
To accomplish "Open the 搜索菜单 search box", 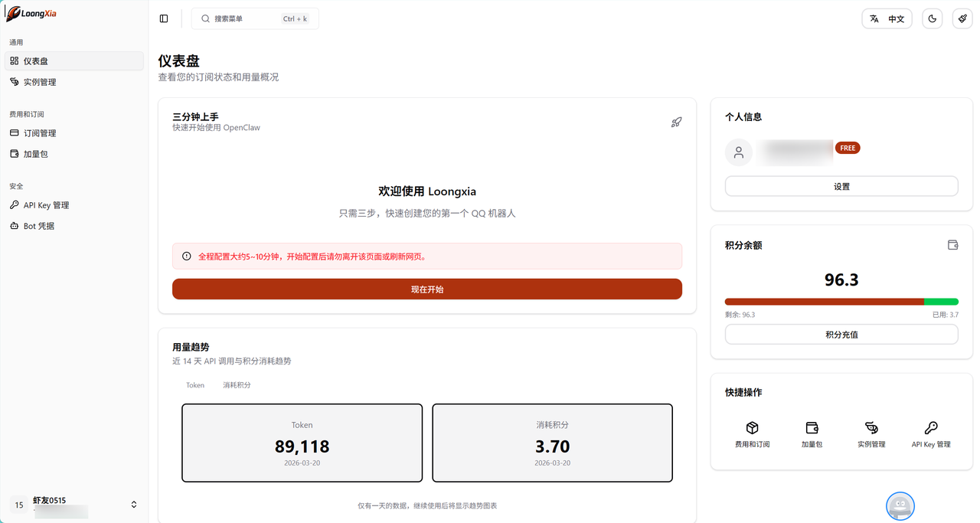I will [x=255, y=18].
